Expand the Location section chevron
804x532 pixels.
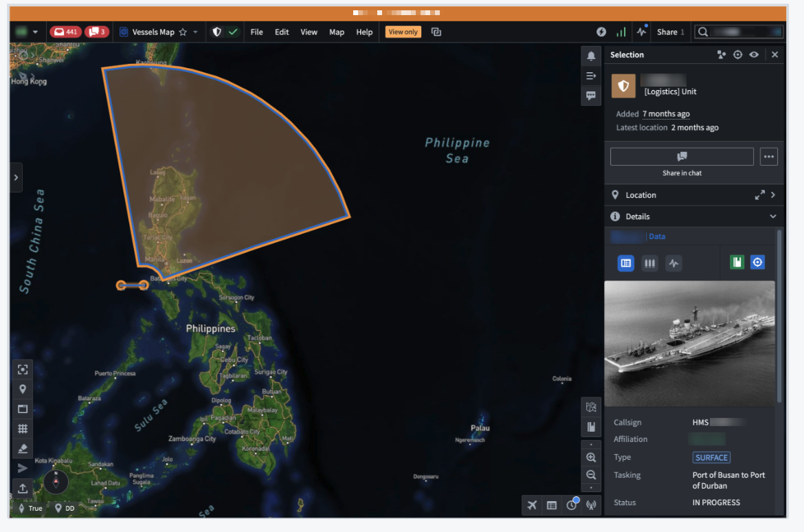(x=773, y=195)
